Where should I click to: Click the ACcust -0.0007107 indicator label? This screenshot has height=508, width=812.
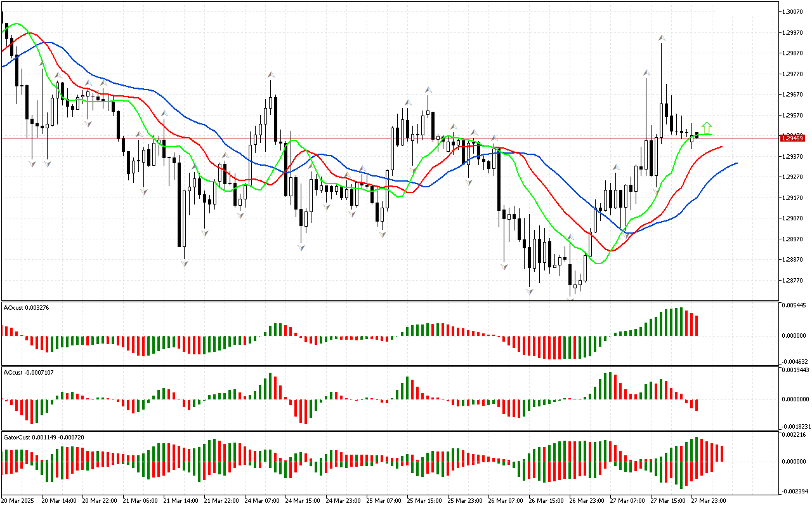click(29, 372)
